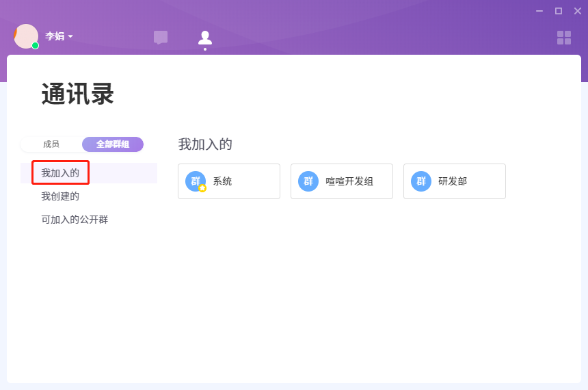Click the 喧喧开发组 group avatar icon

point(308,181)
